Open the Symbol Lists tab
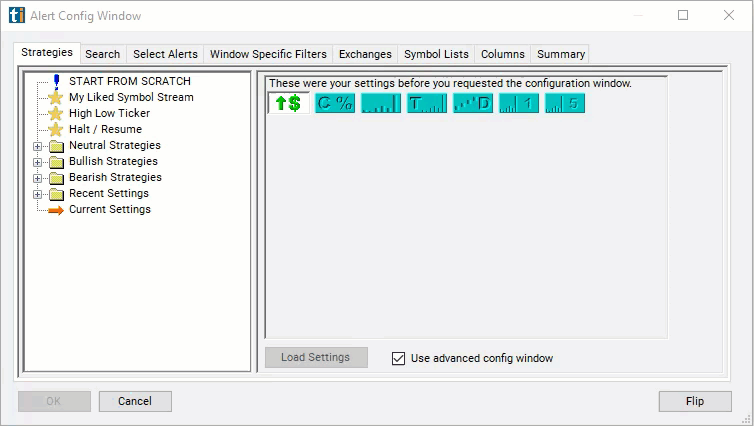 pos(436,54)
